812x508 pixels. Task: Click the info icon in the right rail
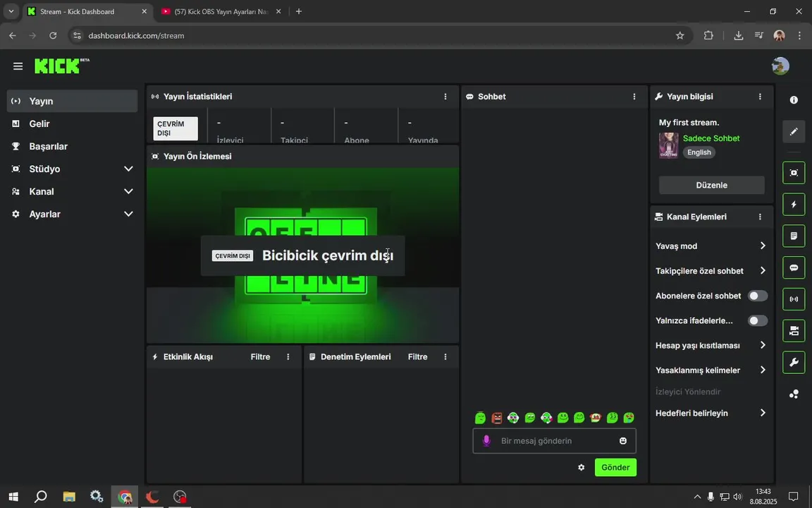click(x=794, y=100)
